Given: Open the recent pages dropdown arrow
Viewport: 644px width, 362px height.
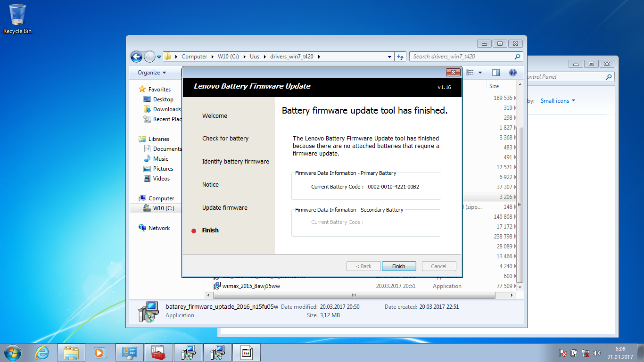Looking at the screenshot, I should (x=159, y=57).
